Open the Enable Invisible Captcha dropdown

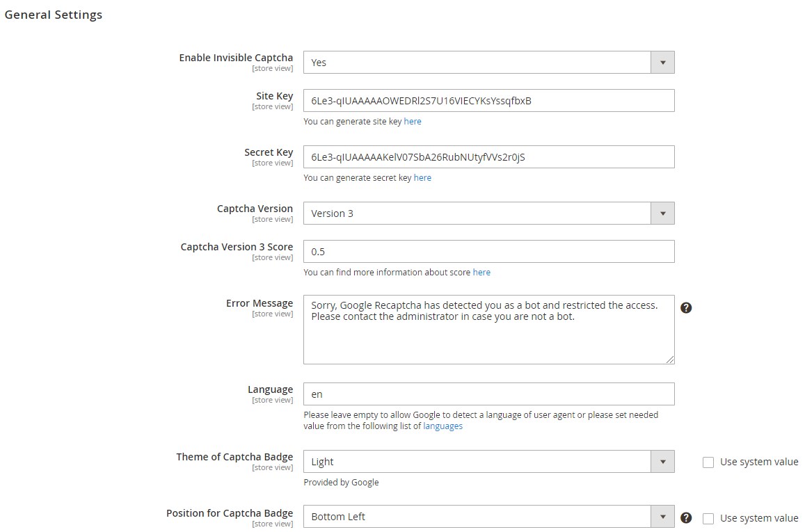coord(488,63)
